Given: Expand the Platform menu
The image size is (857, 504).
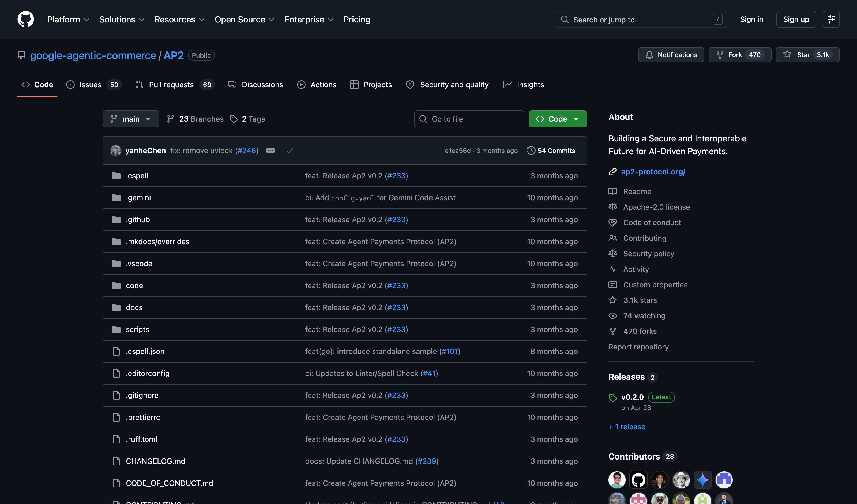Looking at the screenshot, I should (x=68, y=19).
